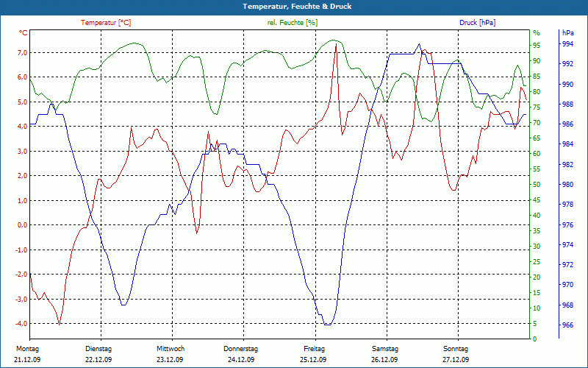This screenshot has width=588, height=368.
Task: Click the '980' pressure axis value
Action: [567, 185]
